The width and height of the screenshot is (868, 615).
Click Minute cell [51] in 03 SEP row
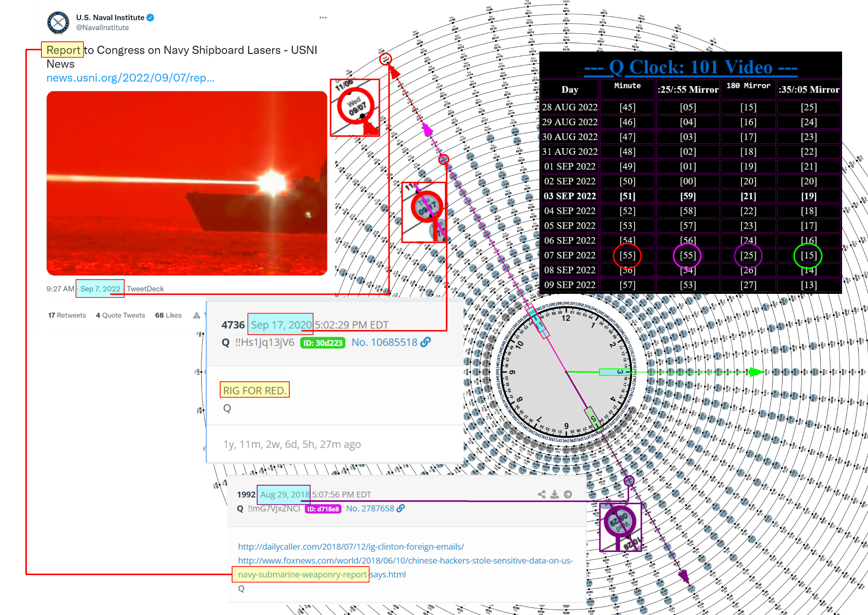627,196
